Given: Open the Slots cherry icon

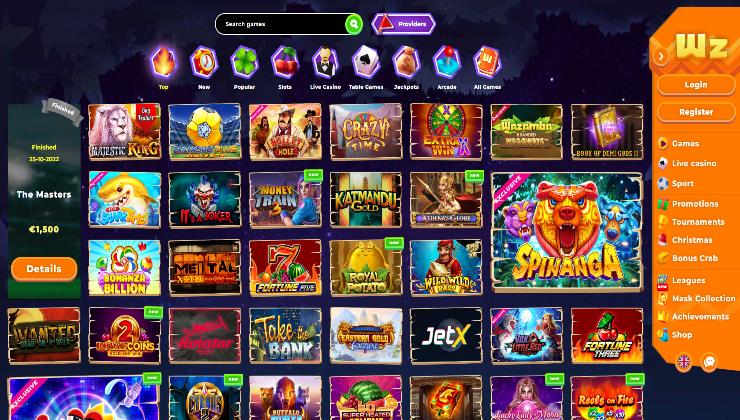Looking at the screenshot, I should coord(285,62).
